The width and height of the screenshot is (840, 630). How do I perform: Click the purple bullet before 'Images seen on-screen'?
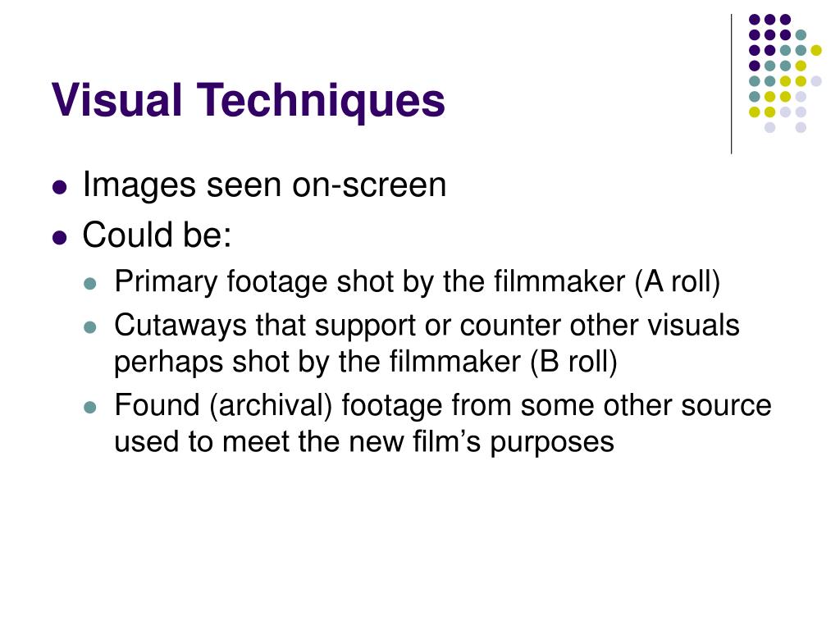(60, 188)
